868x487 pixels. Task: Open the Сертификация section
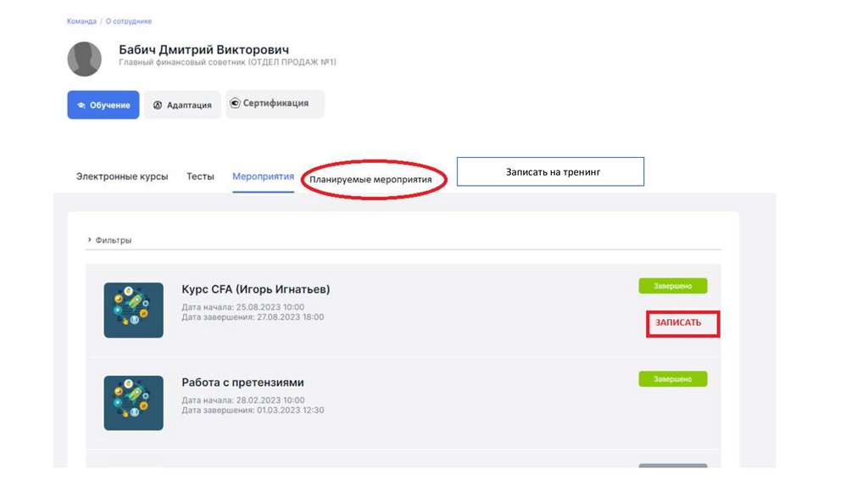[275, 104]
